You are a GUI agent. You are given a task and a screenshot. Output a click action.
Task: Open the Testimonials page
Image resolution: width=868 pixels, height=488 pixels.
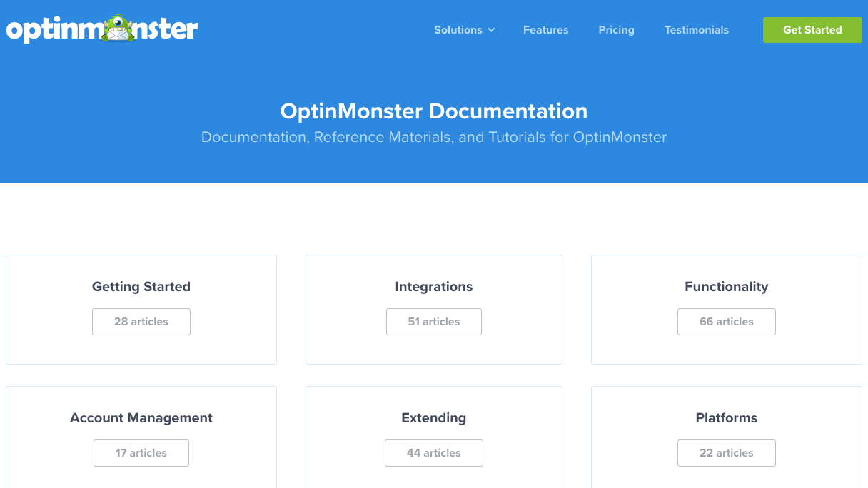click(x=697, y=30)
